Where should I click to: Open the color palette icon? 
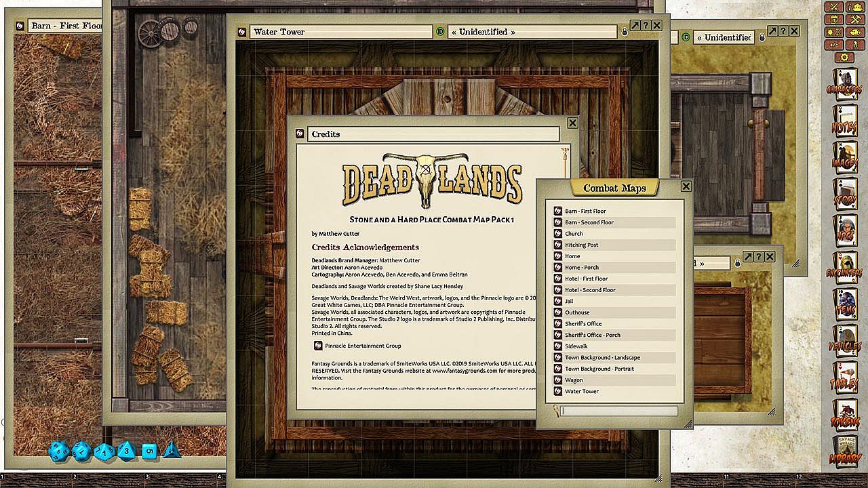click(x=854, y=33)
